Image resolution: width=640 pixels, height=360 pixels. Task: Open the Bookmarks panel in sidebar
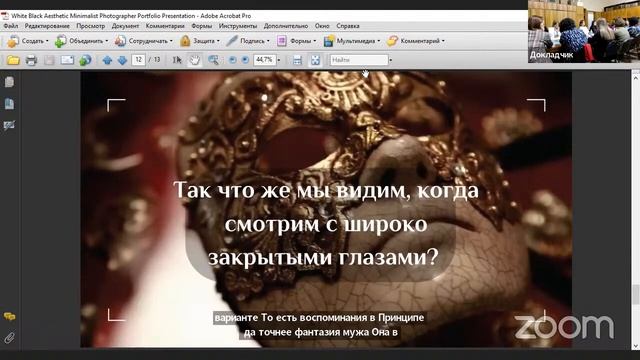click(9, 104)
